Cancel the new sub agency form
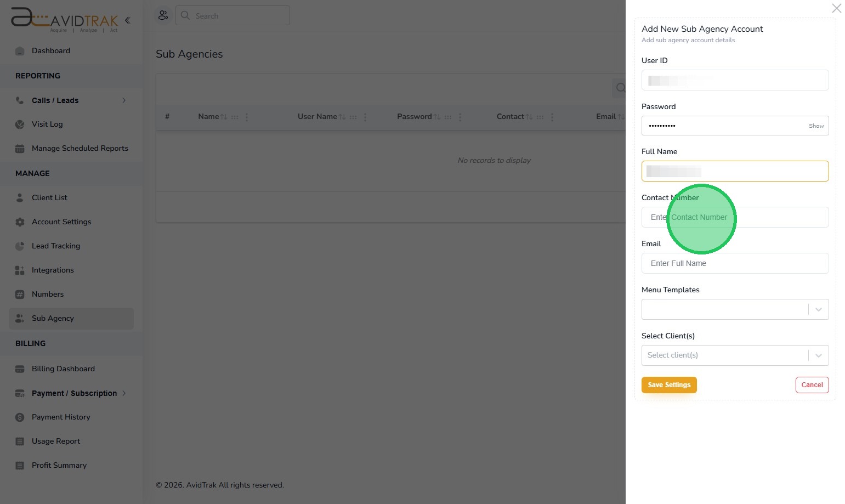The width and height of the screenshot is (845, 504). (812, 385)
